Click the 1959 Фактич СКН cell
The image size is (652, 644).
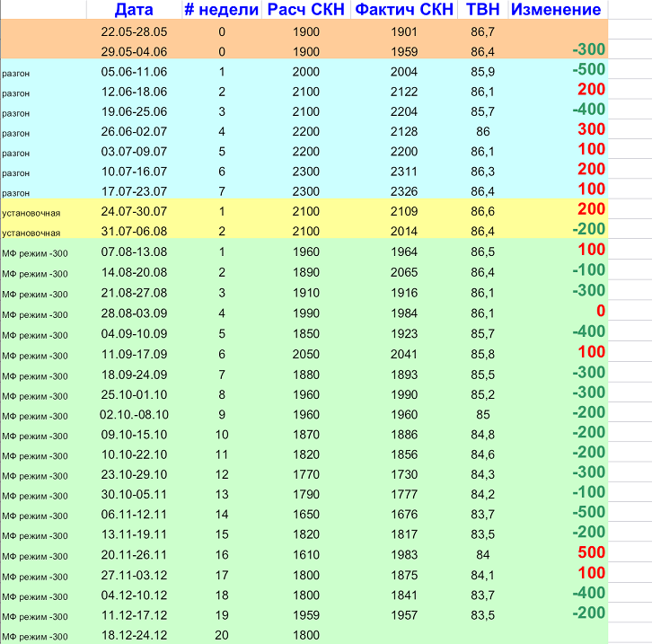pyautogui.click(x=404, y=52)
